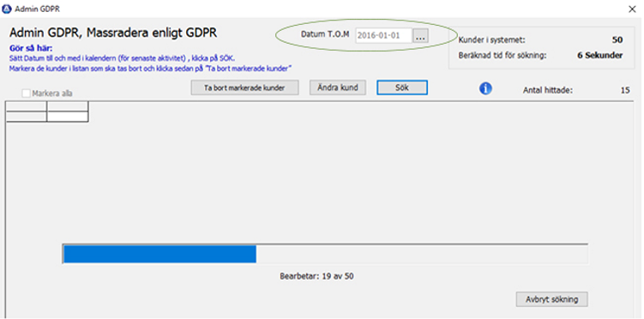Click the heading Admin GDPR, Massradera enligt GDPR
The height and width of the screenshot is (319, 644).
[x=113, y=33]
